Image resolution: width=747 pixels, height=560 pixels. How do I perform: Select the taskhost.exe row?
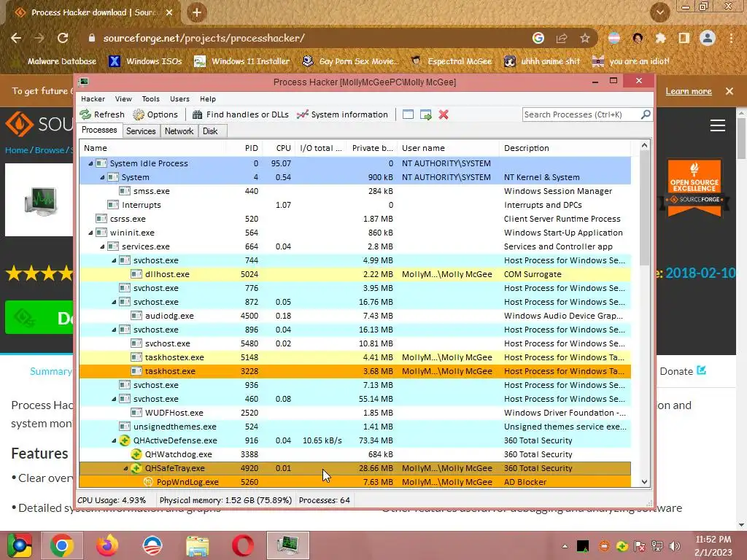click(x=355, y=371)
